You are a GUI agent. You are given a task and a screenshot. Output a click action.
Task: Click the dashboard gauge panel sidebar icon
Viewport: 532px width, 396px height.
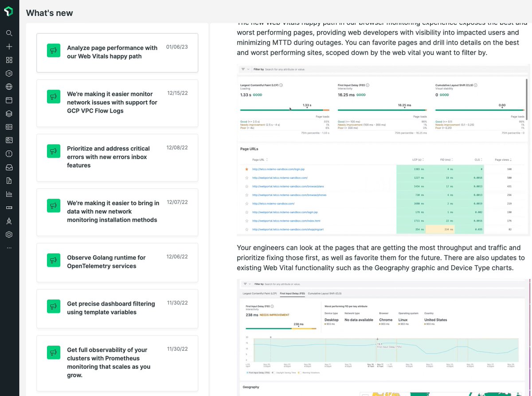tap(9, 140)
